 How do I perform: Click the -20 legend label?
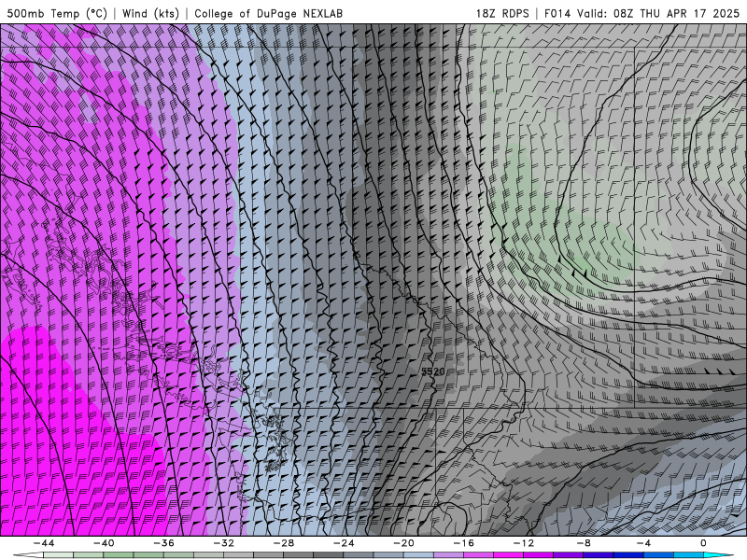click(x=403, y=543)
